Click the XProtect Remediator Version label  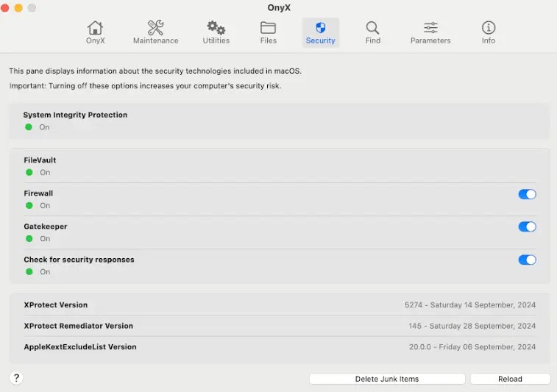click(78, 326)
